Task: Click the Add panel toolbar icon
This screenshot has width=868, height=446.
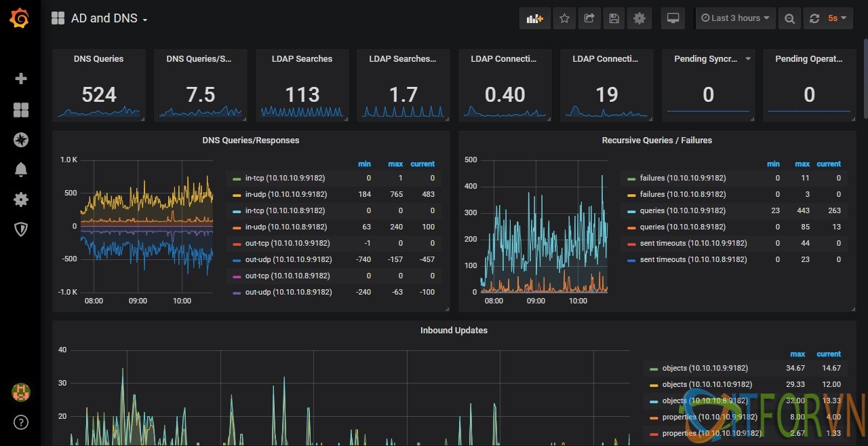Action: click(534, 18)
